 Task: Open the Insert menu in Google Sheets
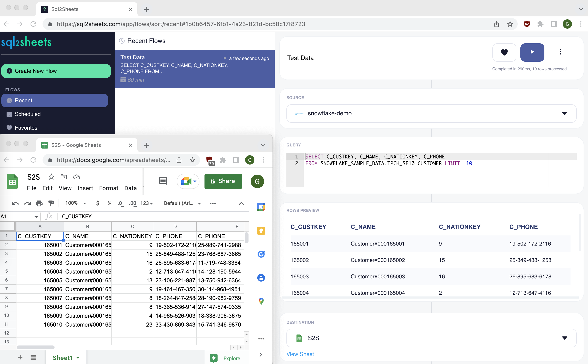(85, 188)
